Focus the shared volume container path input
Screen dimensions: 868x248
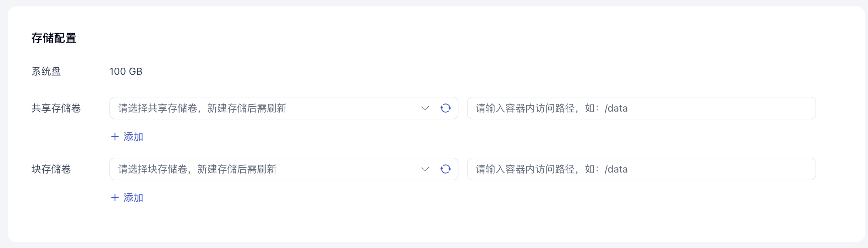coord(641,108)
